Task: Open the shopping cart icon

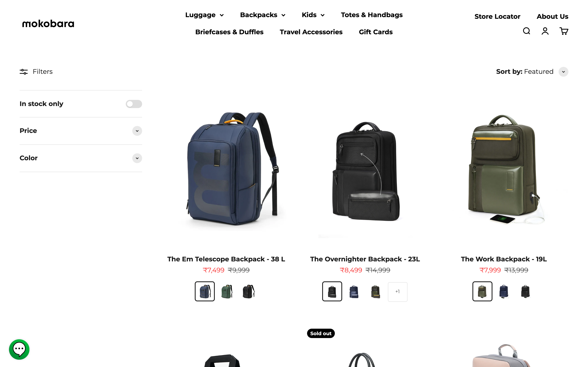Action: [x=564, y=31]
